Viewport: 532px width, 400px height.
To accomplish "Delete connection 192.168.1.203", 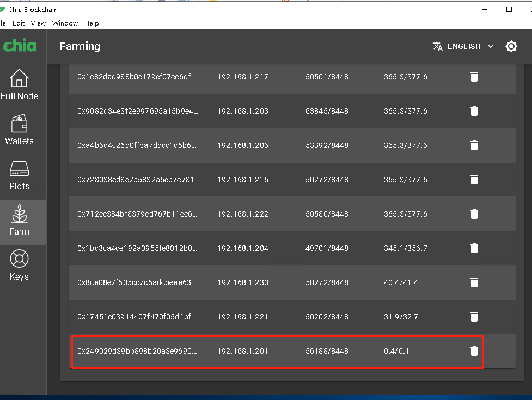I will 474,111.
